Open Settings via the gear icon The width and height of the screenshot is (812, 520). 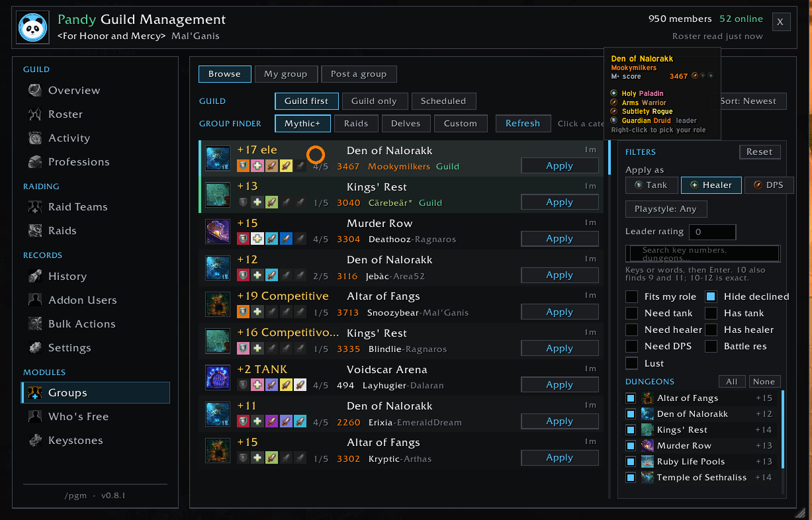[36, 347]
